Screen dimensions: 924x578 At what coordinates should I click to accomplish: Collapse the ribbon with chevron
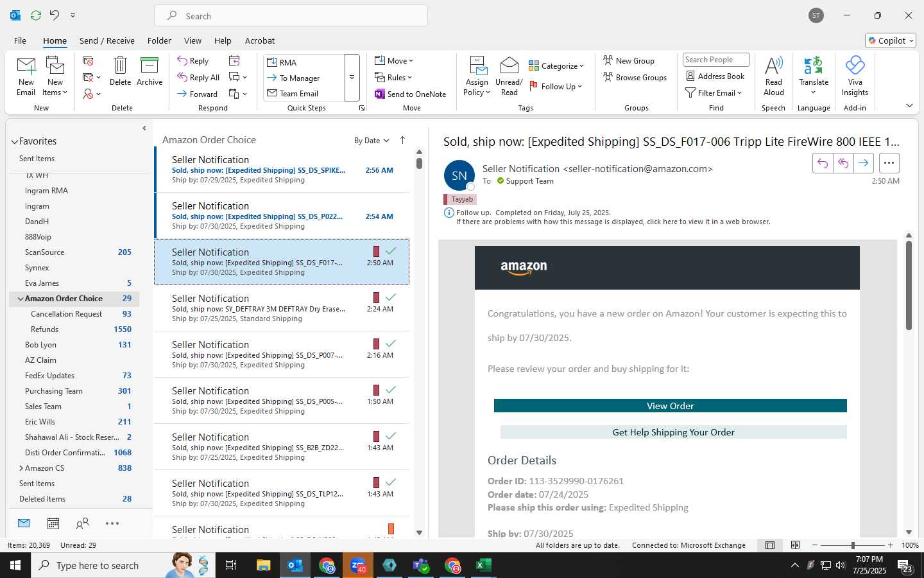coord(909,105)
